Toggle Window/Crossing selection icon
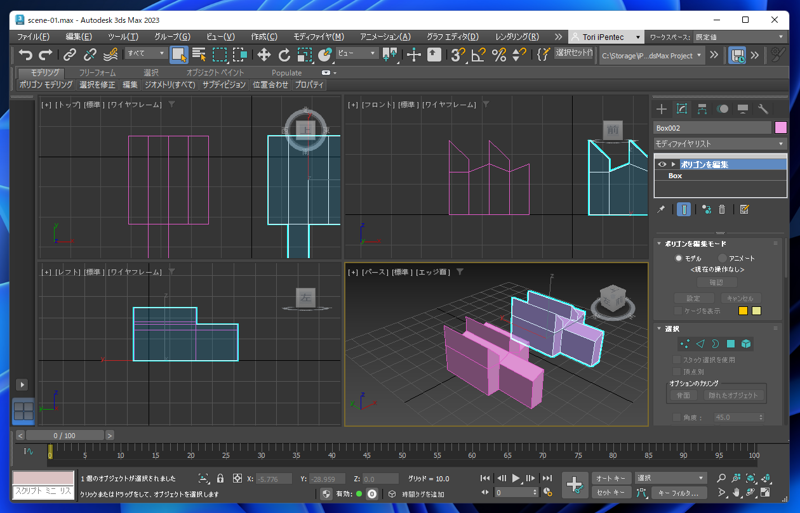The height and width of the screenshot is (513, 800). pos(240,54)
